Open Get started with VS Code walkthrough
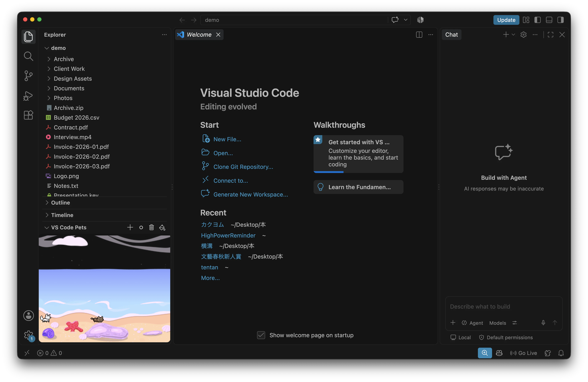 (x=358, y=154)
